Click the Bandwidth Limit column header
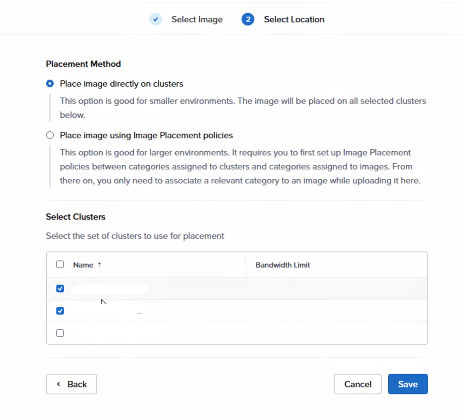The image size is (464, 419). [x=283, y=265]
